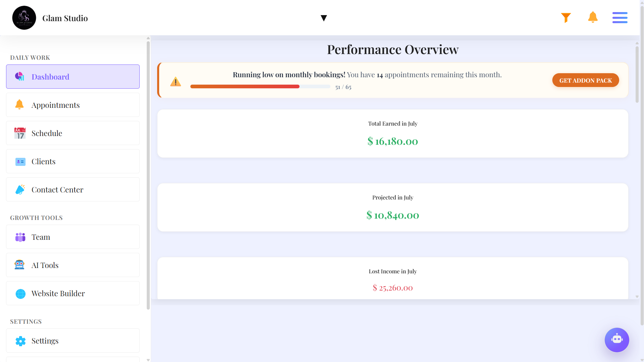Click the Clients ID card icon

(20, 162)
